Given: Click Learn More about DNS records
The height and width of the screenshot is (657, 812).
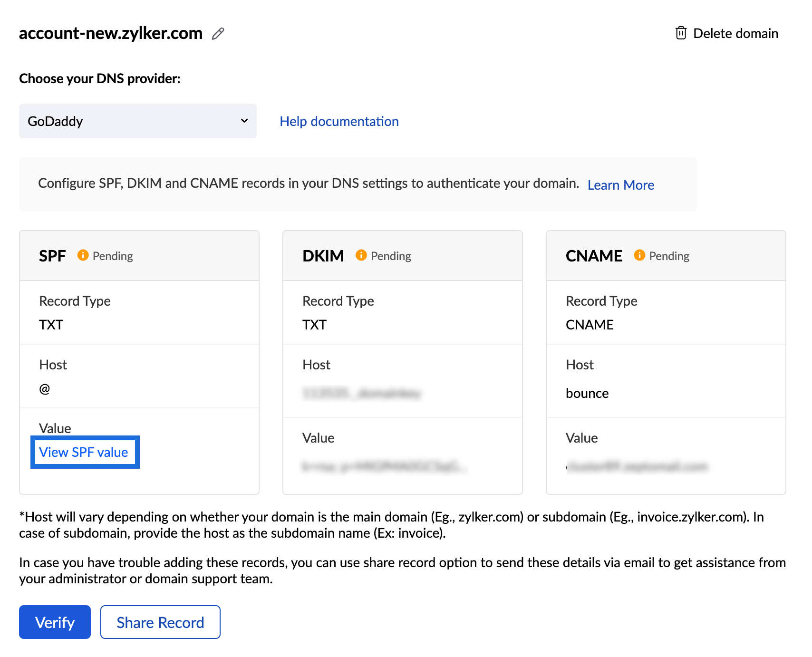Looking at the screenshot, I should (620, 185).
